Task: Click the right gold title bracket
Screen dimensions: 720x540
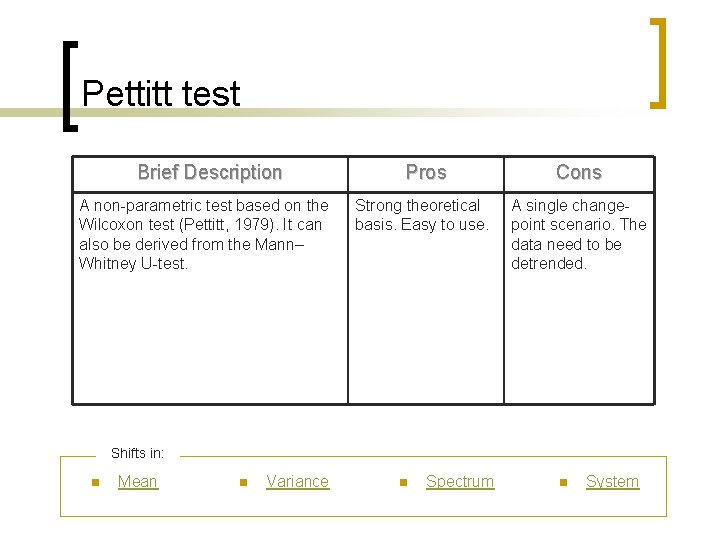Action: (x=659, y=62)
